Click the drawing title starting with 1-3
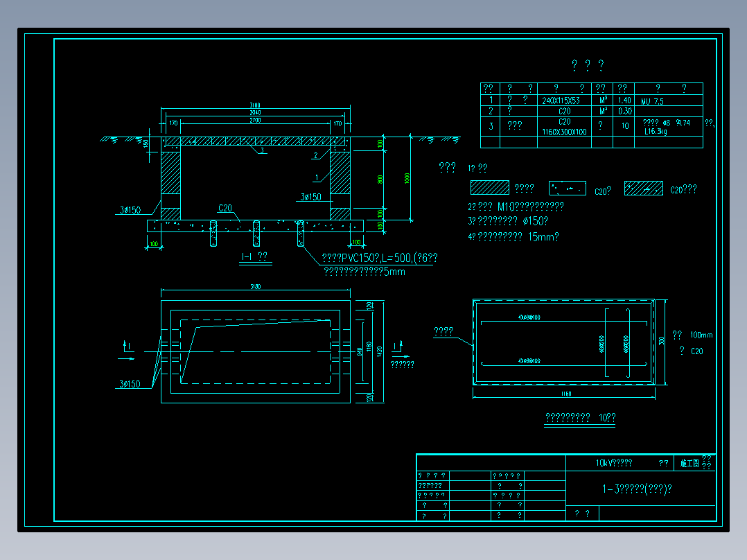 pos(637,489)
